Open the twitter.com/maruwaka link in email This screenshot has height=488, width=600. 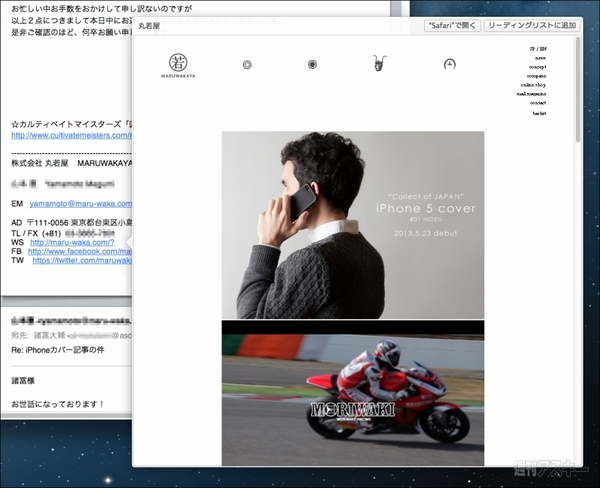(x=82, y=260)
